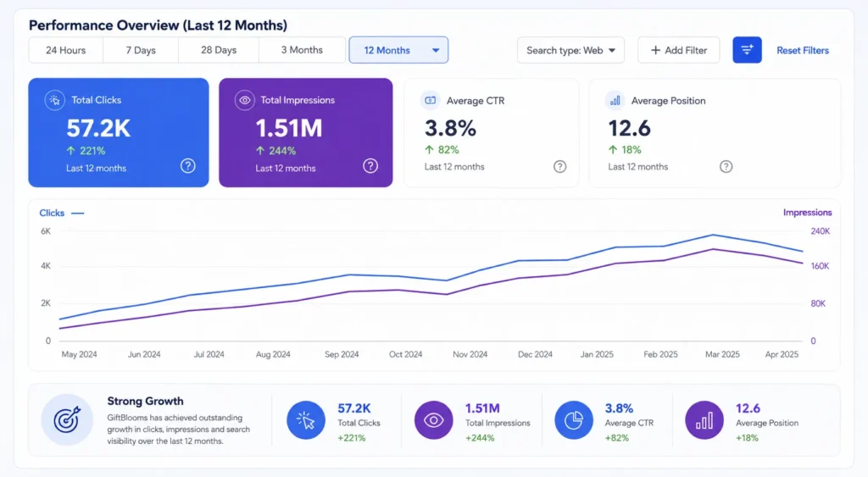Click the blue filter settings icon button
Screen dimensions: 868x477
pyautogui.click(x=747, y=50)
